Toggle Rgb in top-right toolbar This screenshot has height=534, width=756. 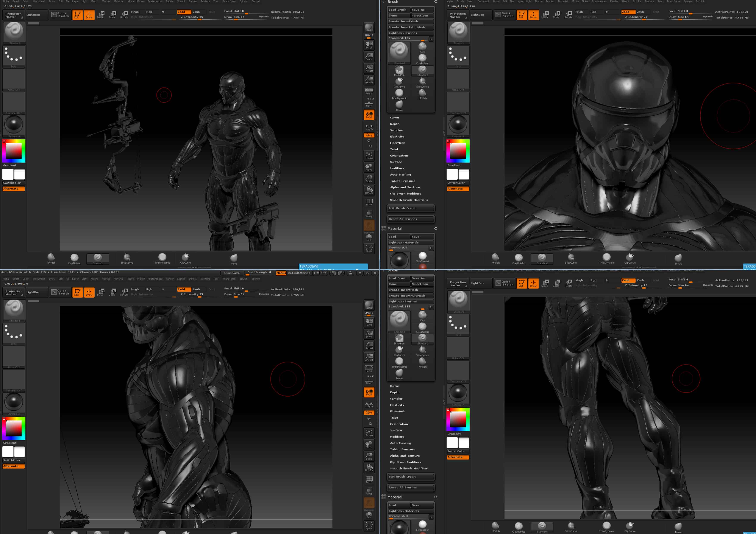point(593,12)
